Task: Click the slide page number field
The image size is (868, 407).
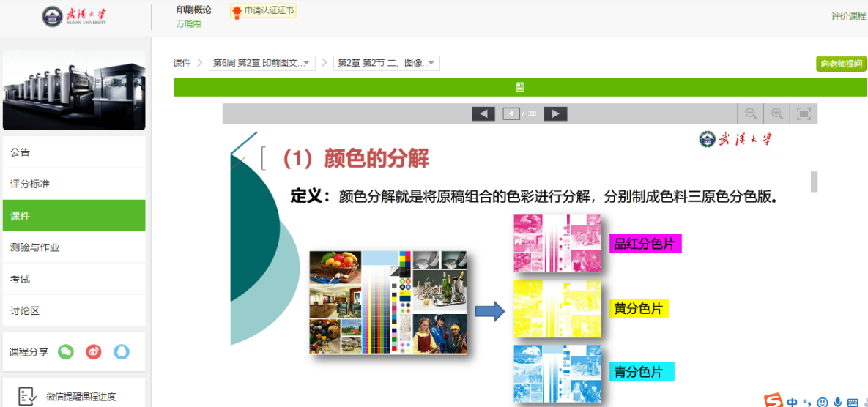Action: [x=511, y=113]
